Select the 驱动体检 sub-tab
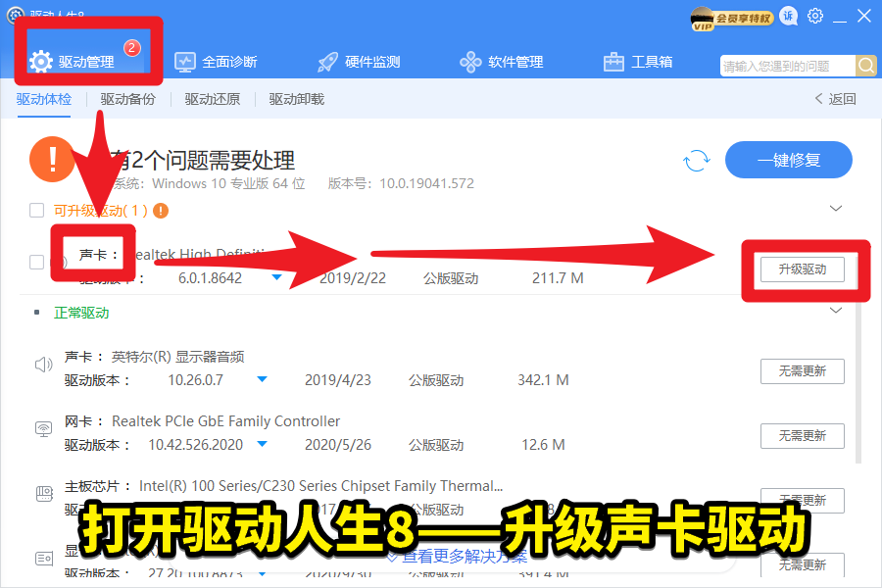 [44, 99]
